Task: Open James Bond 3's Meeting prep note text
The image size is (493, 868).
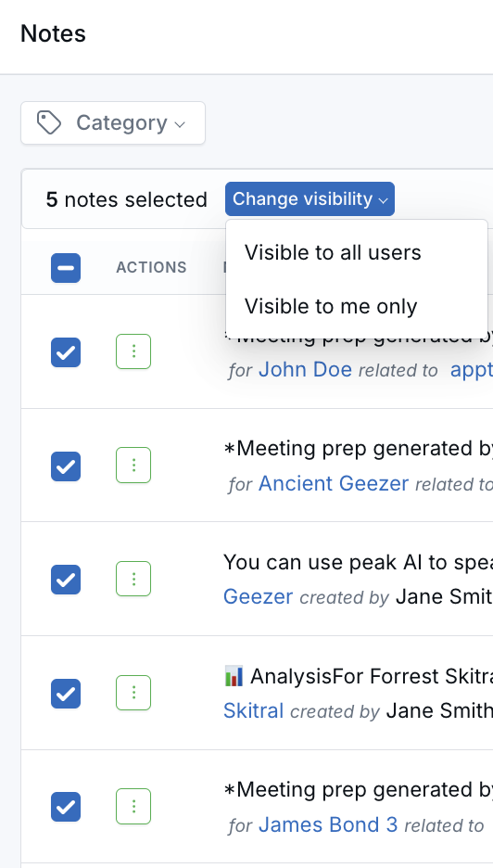Action: coord(358,790)
